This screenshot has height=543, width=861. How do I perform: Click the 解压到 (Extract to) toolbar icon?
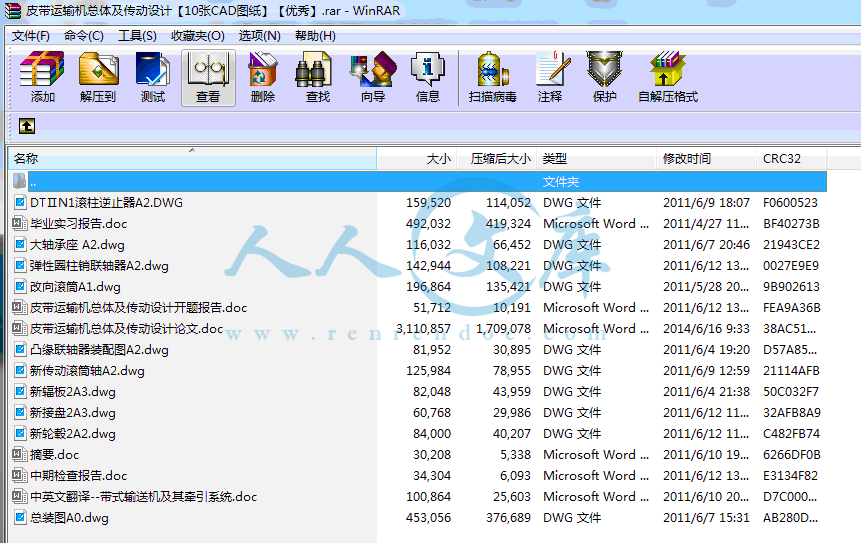pos(98,70)
